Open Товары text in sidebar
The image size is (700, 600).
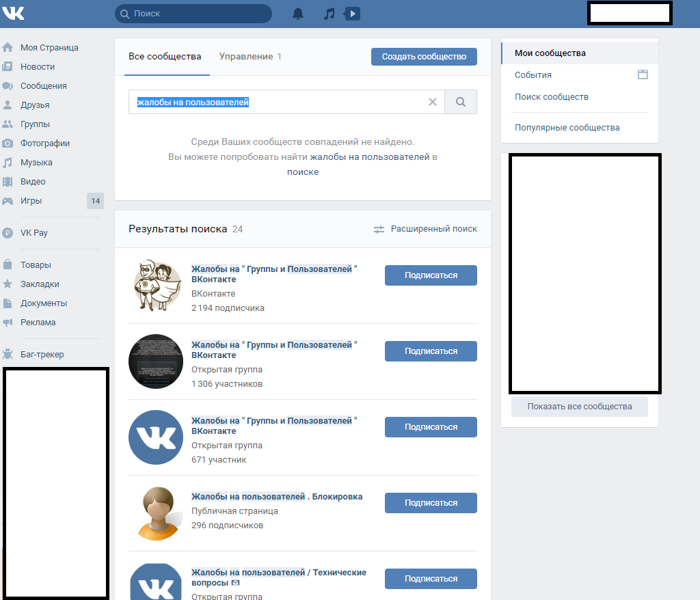point(36,264)
